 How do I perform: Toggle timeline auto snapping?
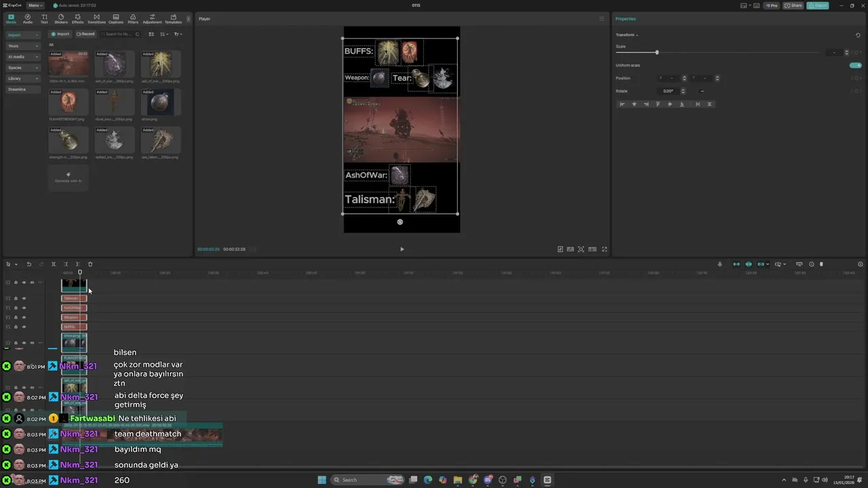[749, 264]
